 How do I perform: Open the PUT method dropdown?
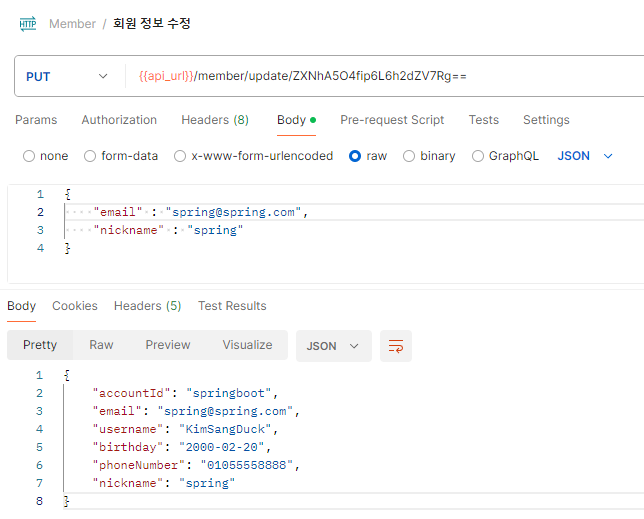[67, 76]
